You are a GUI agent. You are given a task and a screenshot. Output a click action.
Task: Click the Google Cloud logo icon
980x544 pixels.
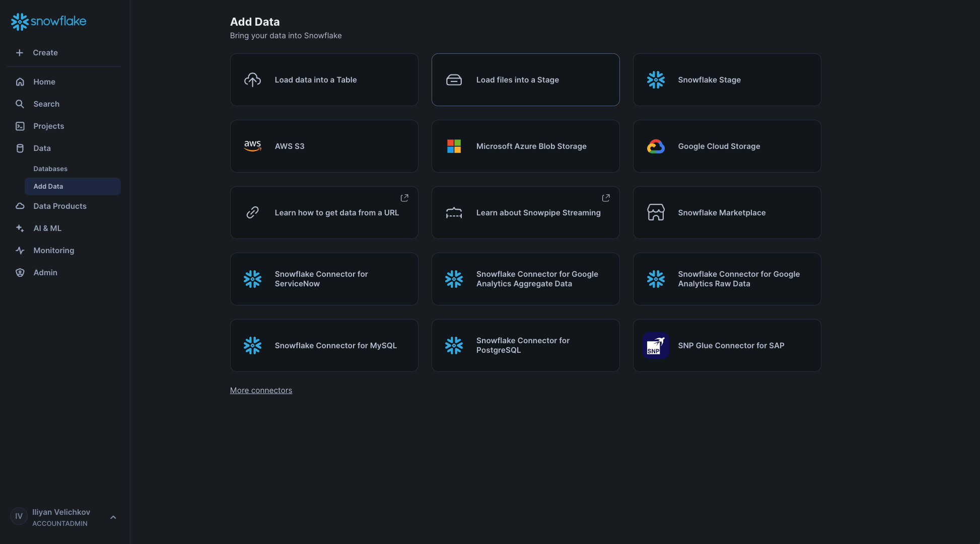pos(656,146)
